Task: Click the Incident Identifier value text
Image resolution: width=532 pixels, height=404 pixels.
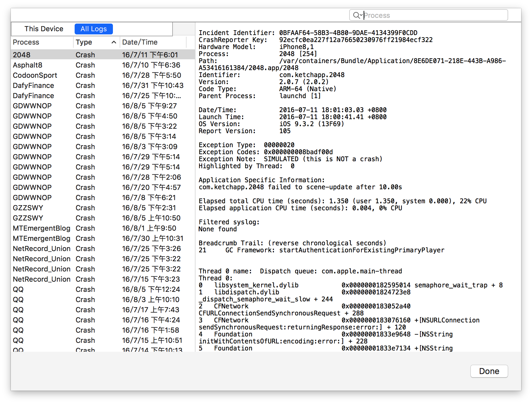Action: pyautogui.click(x=348, y=33)
